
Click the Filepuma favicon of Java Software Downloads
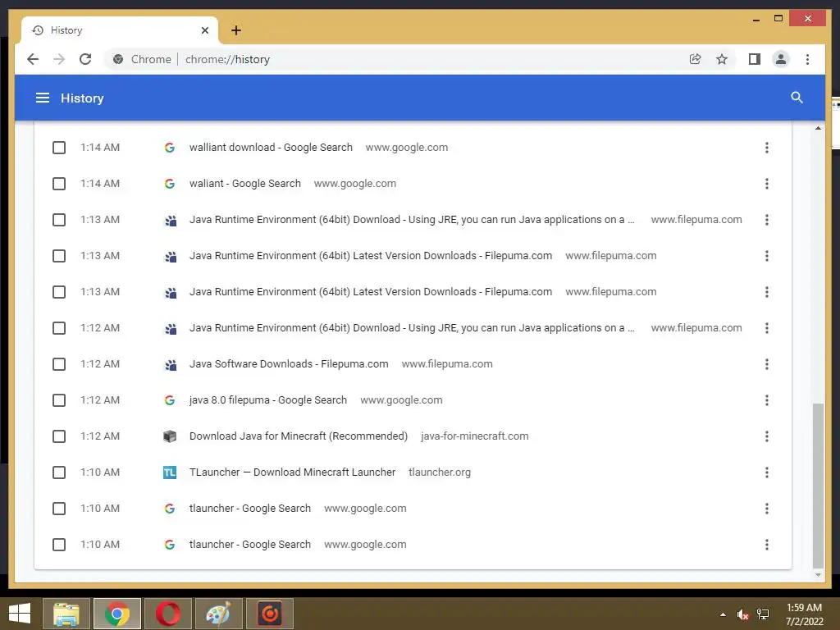click(171, 365)
